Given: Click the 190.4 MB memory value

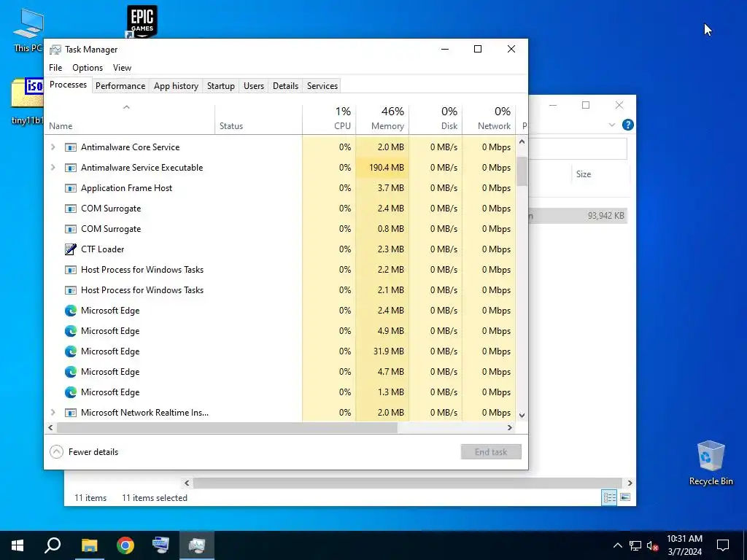Looking at the screenshot, I should coord(387,168).
